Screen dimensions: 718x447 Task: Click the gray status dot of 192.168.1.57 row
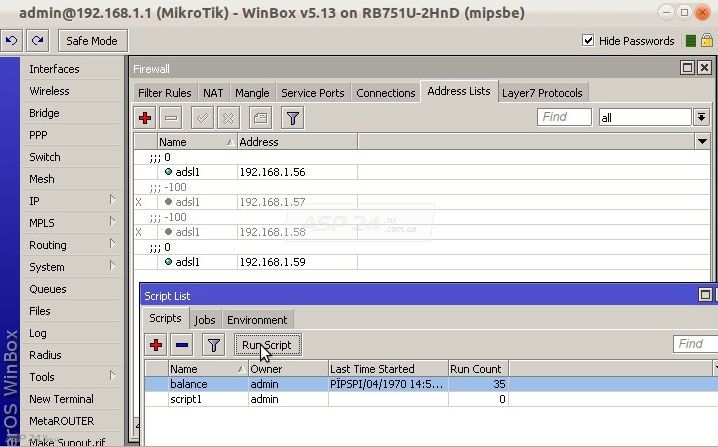tap(169, 202)
